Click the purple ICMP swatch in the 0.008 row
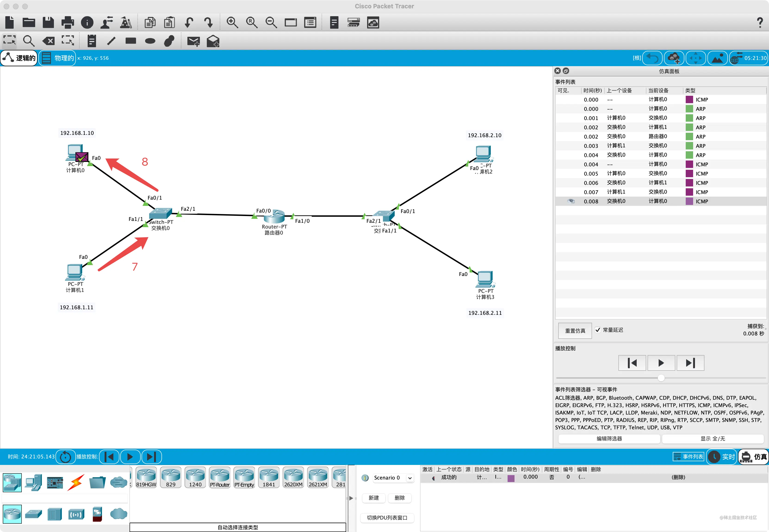 689,201
